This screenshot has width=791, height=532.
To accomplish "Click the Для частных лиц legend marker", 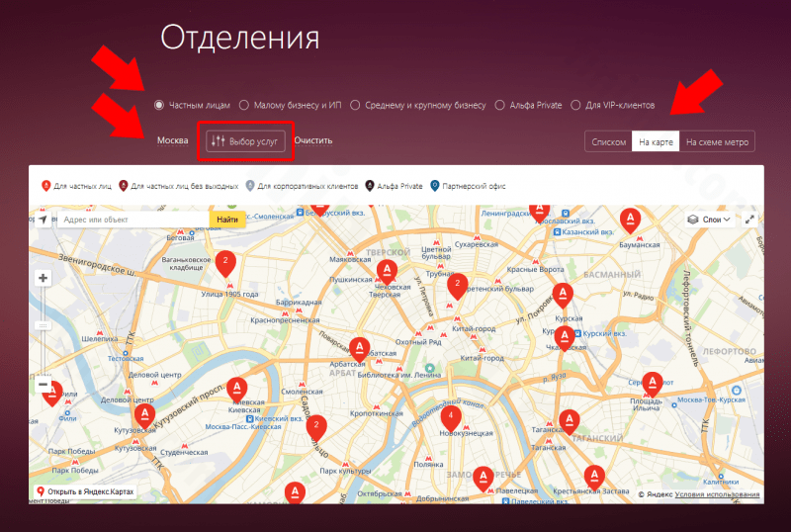I will [x=45, y=186].
